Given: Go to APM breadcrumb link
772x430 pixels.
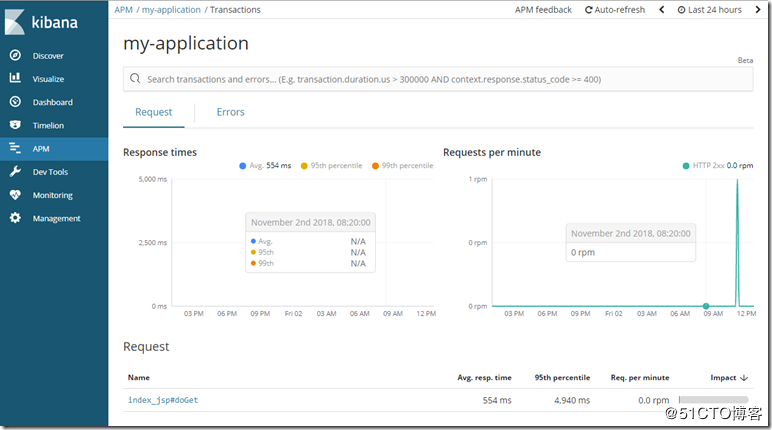Looking at the screenshot, I should pyautogui.click(x=124, y=10).
